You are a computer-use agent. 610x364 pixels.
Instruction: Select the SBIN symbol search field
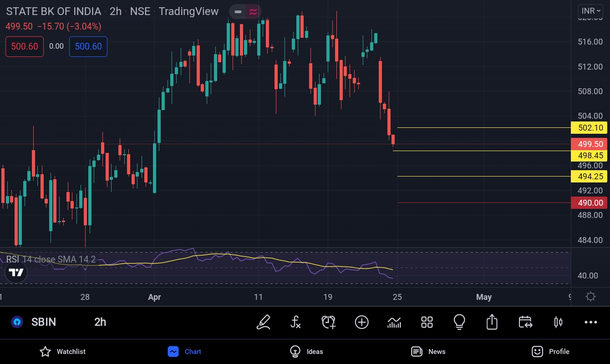(43, 322)
